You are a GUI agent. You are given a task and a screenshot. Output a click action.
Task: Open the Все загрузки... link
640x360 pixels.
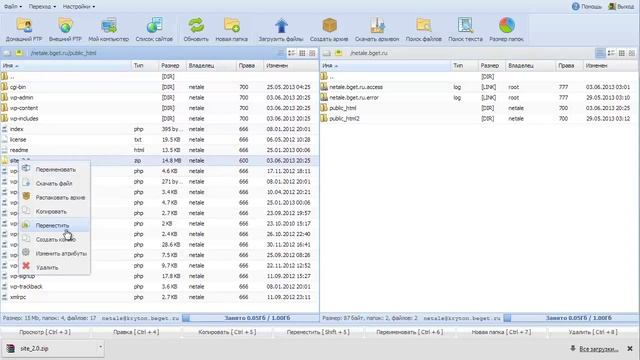click(599, 349)
